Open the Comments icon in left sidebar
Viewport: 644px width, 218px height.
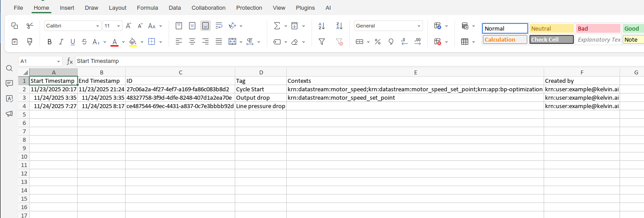point(9,83)
